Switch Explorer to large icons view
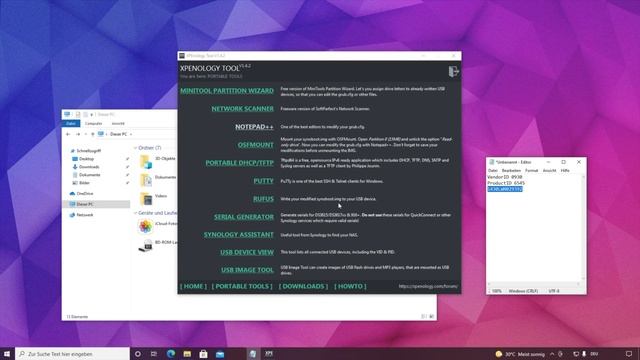Image resolution: width=640 pixels, height=360 pixels. coord(431,316)
